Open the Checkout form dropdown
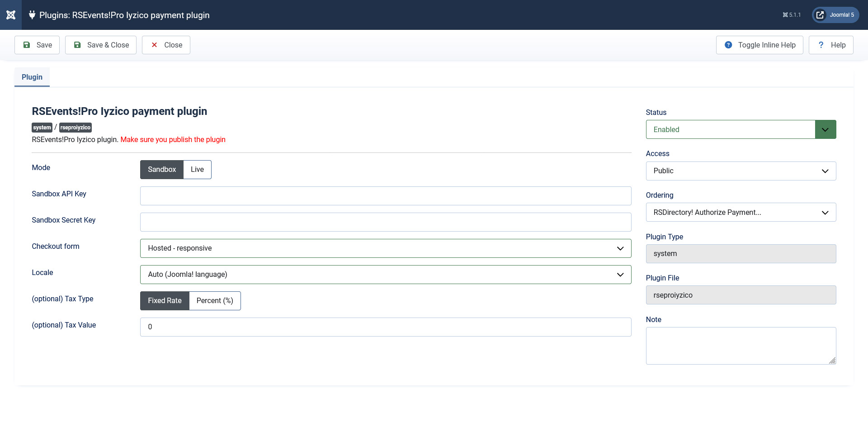Screen dimensions: 868x432 pyautogui.click(x=386, y=248)
